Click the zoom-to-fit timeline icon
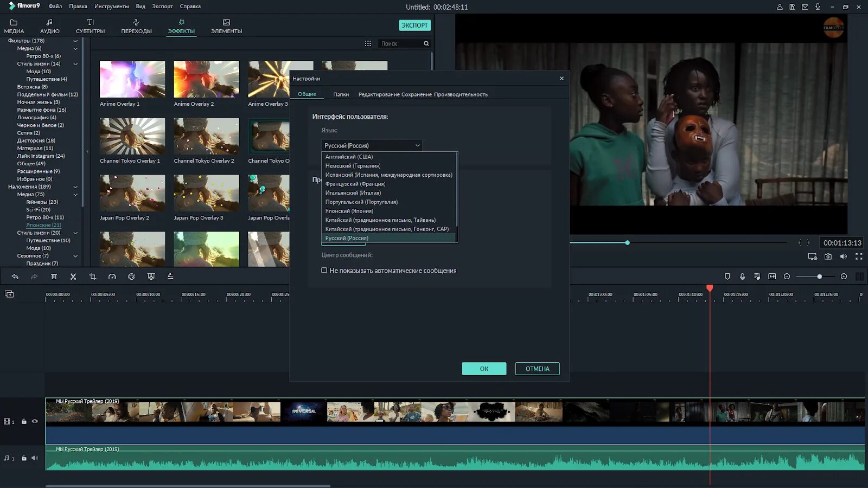 772,277
